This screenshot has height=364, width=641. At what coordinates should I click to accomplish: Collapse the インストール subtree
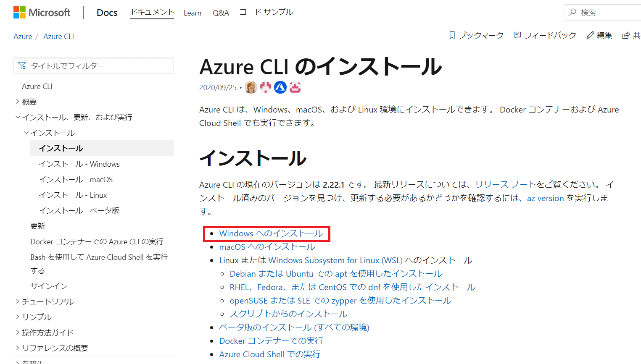[x=26, y=133]
